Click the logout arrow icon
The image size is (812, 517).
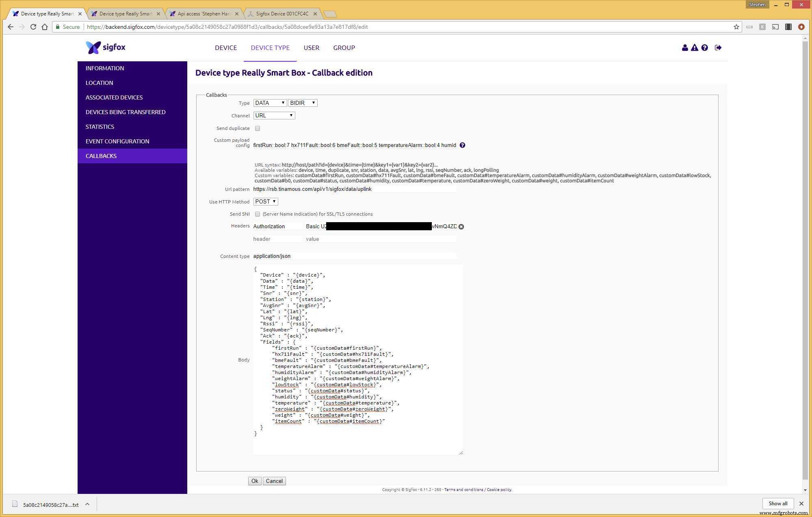pos(718,48)
